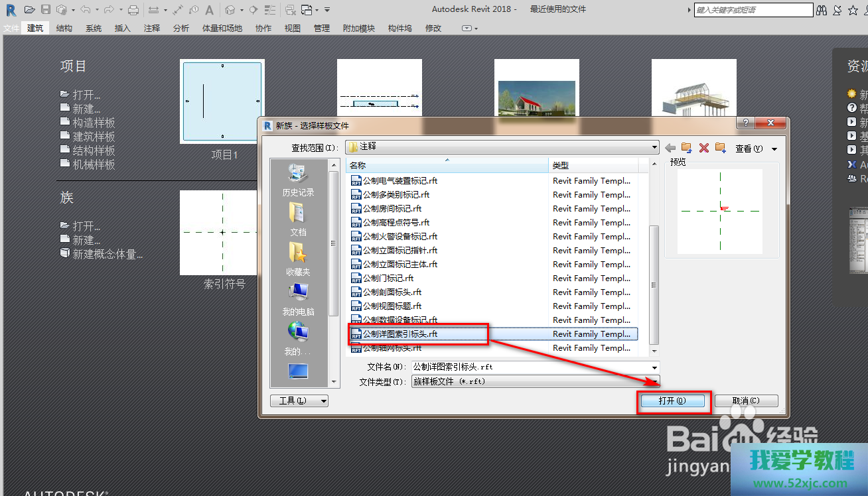The width and height of the screenshot is (868, 496).
Task: Click the delete (red X) icon in dialog
Action: click(x=704, y=148)
